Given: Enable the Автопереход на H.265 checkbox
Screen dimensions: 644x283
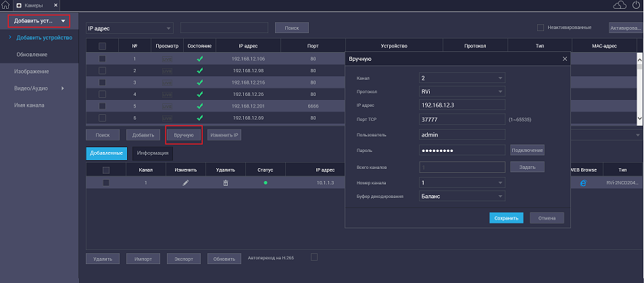Looking at the screenshot, I should click(x=314, y=257).
